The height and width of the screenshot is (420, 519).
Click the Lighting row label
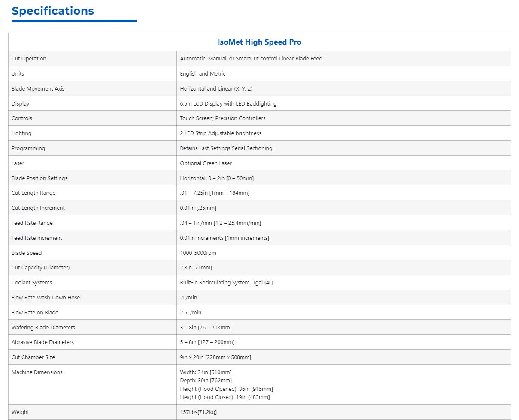[x=21, y=133]
